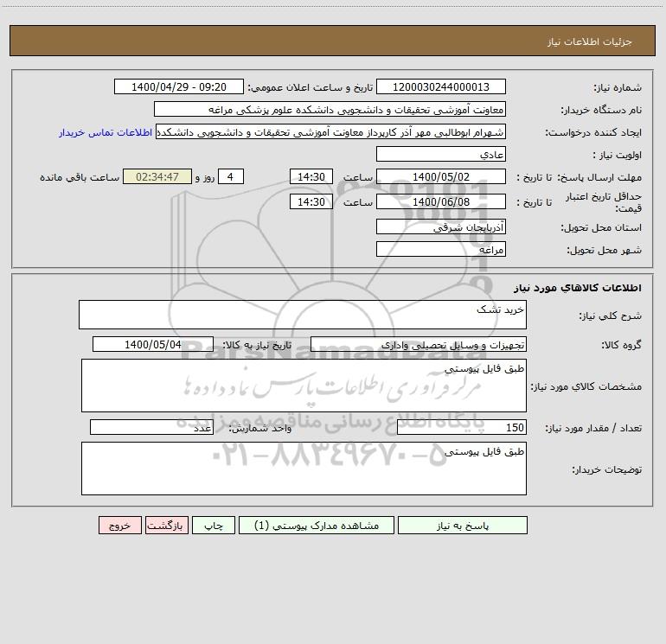
Task: Click the buyer organization name field
Action: coord(330,109)
